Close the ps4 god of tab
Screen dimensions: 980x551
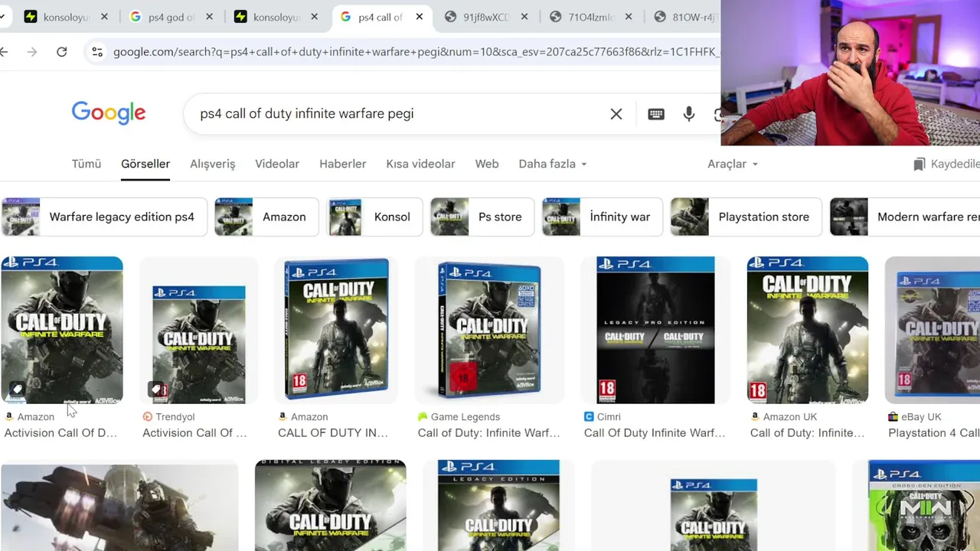pos(210,17)
